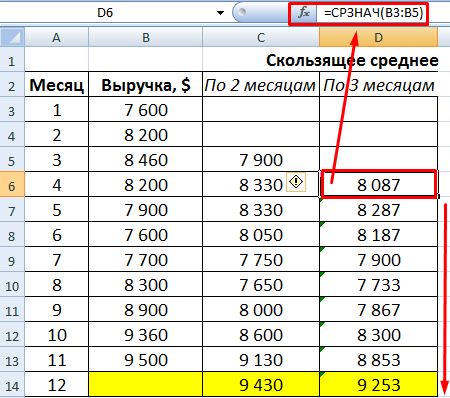Click cell 9 130 in column C
Image resolution: width=450 pixels, height=398 pixels.
point(261,360)
